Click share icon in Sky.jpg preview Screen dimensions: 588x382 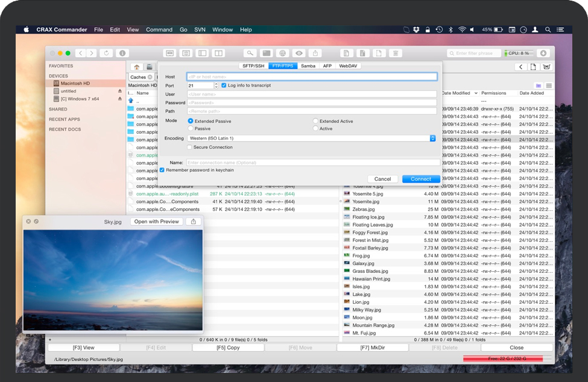coord(193,222)
